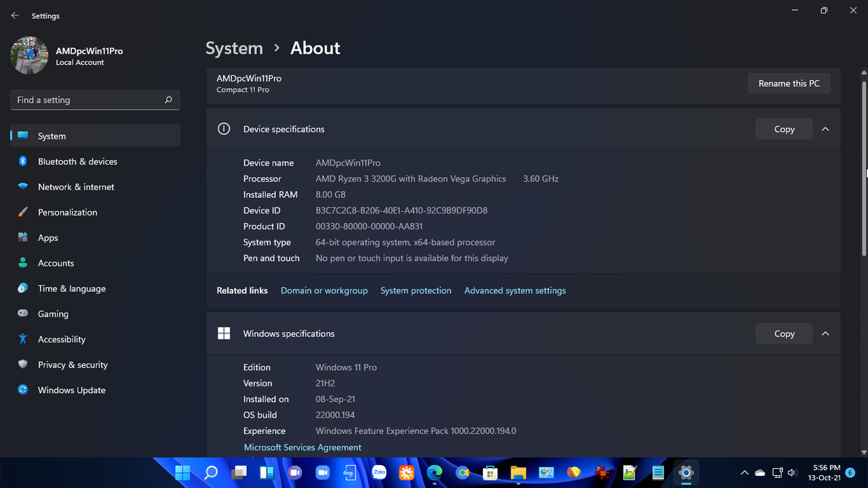Click the Device specifications info icon

pyautogui.click(x=224, y=129)
